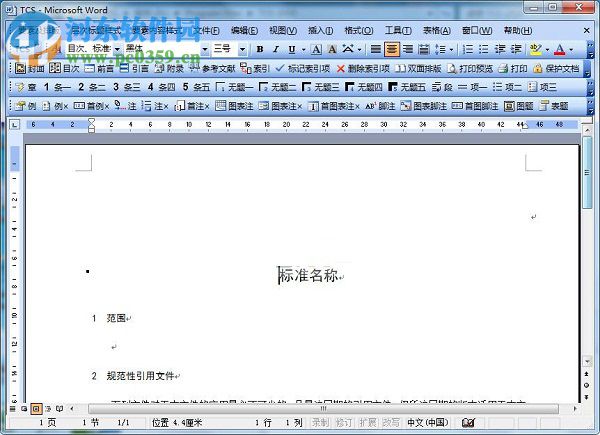Open the style dropdown showing 目次、标准

click(117, 49)
